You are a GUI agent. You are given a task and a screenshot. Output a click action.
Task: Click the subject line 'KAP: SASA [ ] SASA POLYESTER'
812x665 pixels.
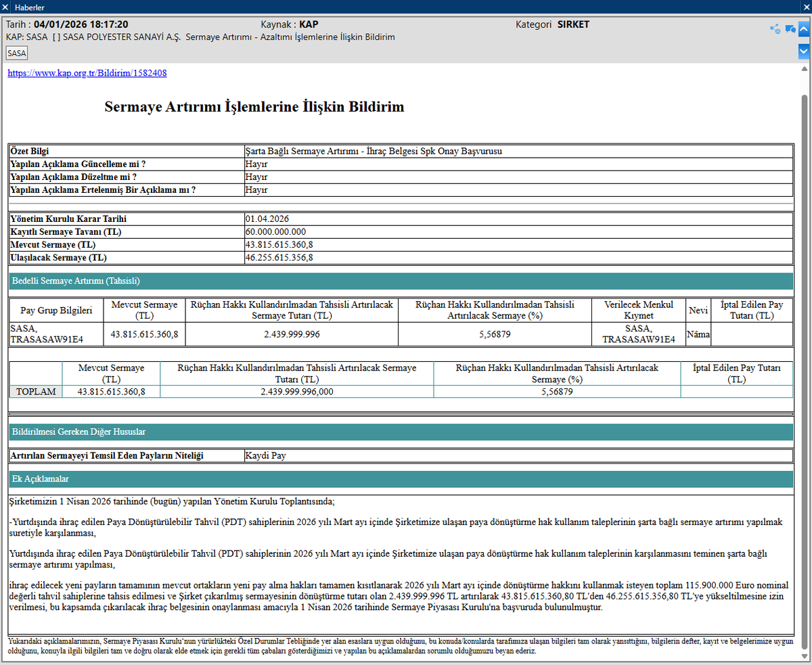click(200, 37)
